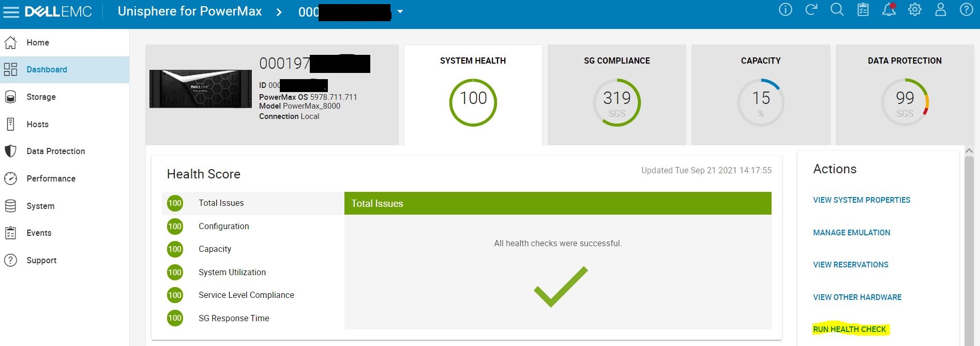Open help via the question mark icon
The height and width of the screenshot is (346, 980).
[966, 10]
